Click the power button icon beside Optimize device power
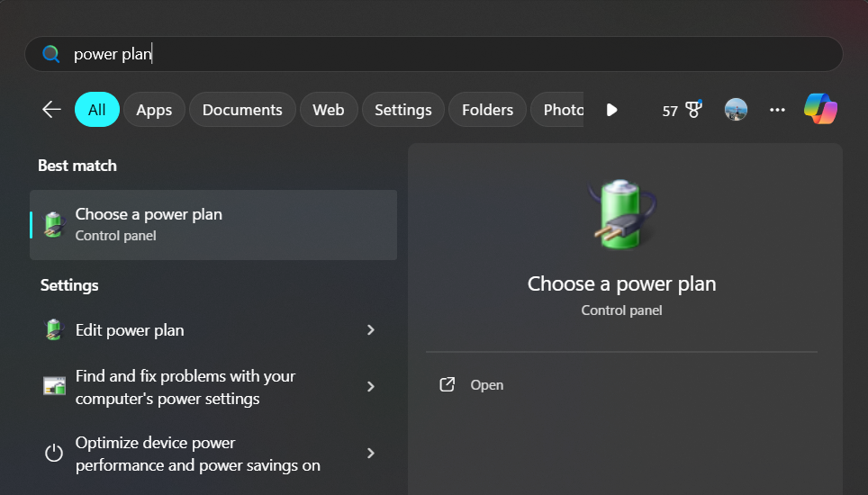 [54, 453]
